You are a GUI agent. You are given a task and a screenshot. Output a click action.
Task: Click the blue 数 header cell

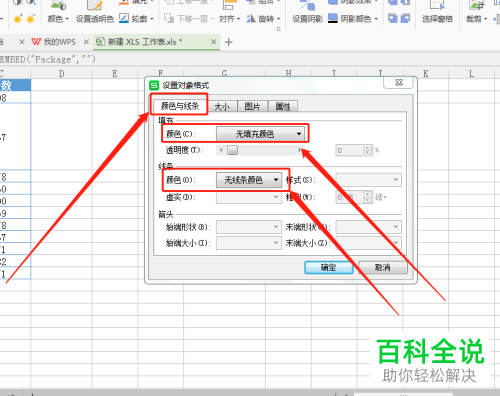pos(15,85)
